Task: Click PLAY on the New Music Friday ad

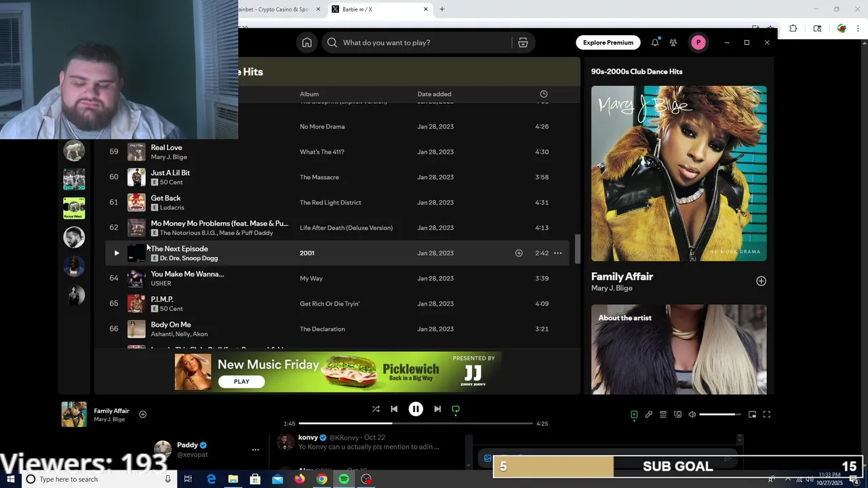Action: 241,382
